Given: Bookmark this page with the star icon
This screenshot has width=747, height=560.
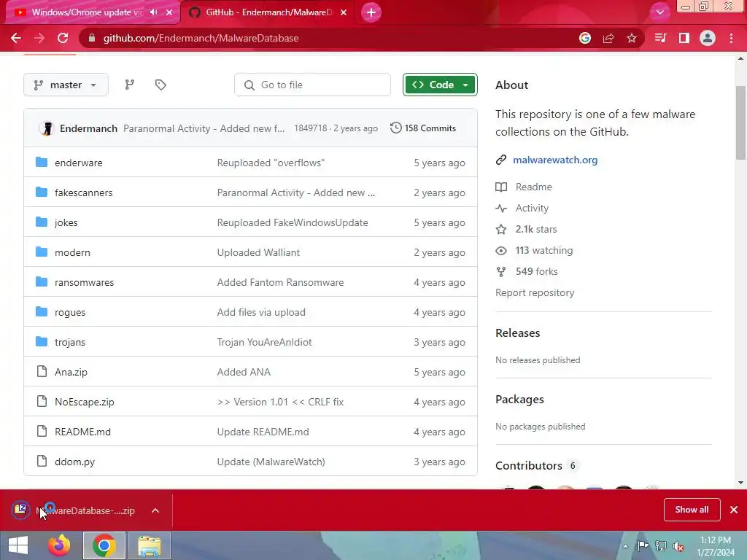Looking at the screenshot, I should (x=632, y=38).
